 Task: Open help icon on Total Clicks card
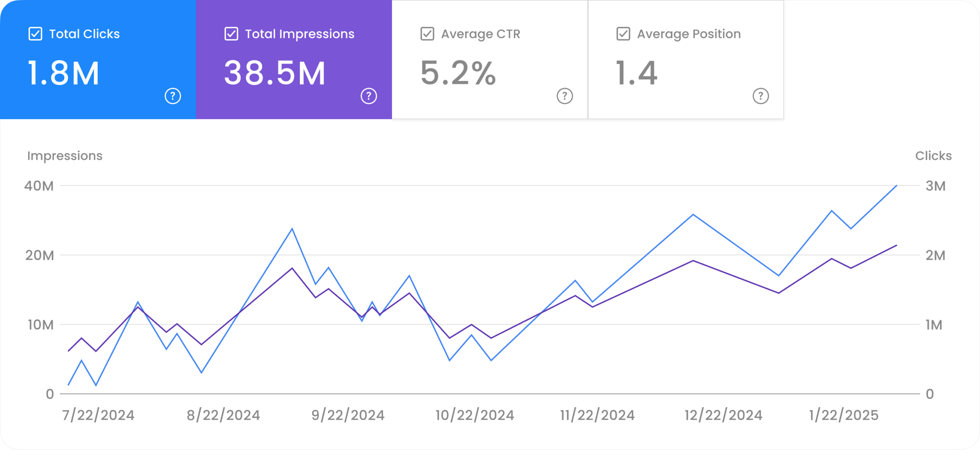click(x=173, y=96)
